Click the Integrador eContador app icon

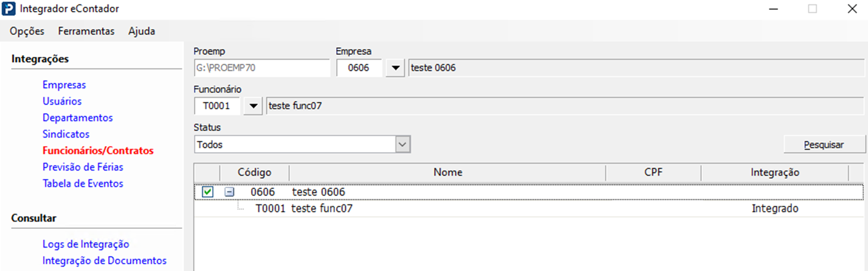[9, 9]
